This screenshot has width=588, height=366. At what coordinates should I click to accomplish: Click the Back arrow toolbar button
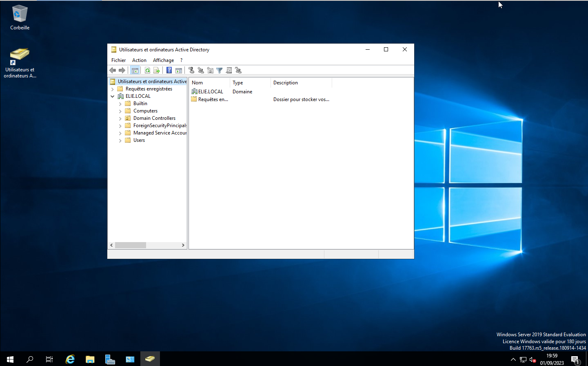pos(113,71)
